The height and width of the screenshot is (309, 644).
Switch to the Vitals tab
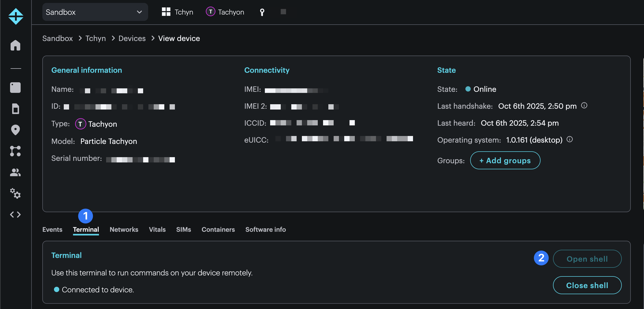pos(157,229)
